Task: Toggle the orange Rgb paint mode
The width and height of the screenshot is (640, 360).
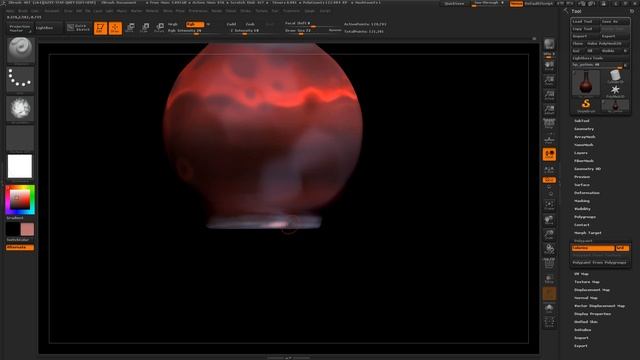Action: 194,24
